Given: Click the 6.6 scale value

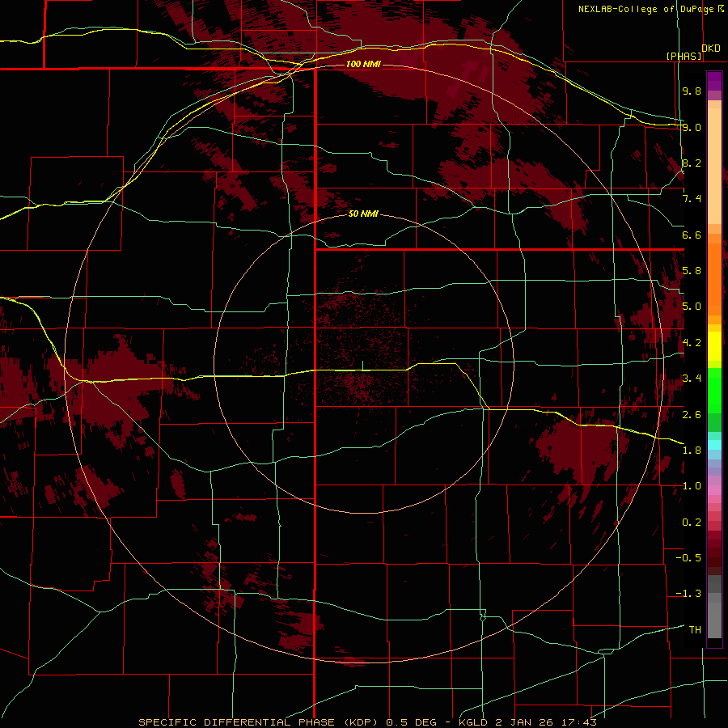Looking at the screenshot, I should click(x=692, y=235).
